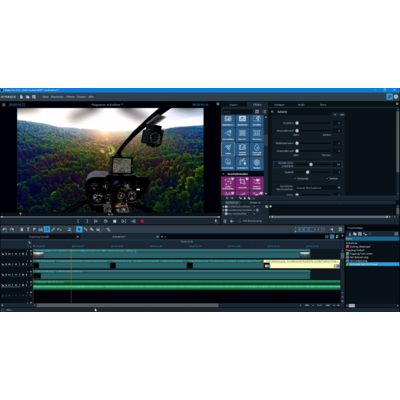Click the play button right of the Stop square
The height and width of the screenshot is (400, 400).
124,221
